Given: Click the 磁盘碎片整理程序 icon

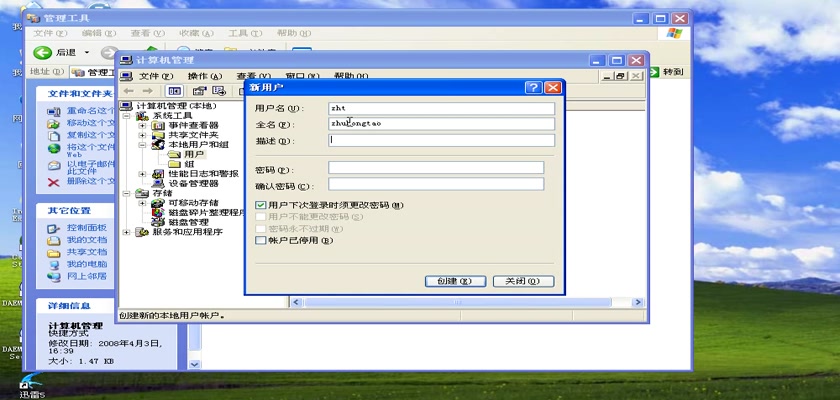Looking at the screenshot, I should click(158, 213).
